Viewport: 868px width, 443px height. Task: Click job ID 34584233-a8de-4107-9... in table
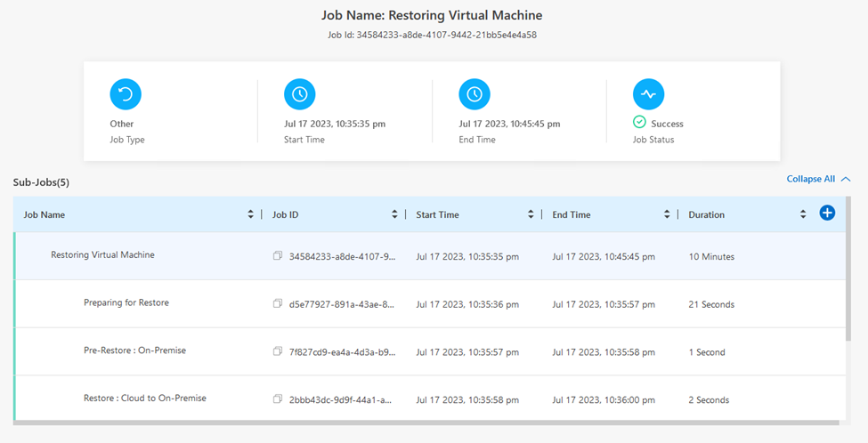tap(342, 256)
